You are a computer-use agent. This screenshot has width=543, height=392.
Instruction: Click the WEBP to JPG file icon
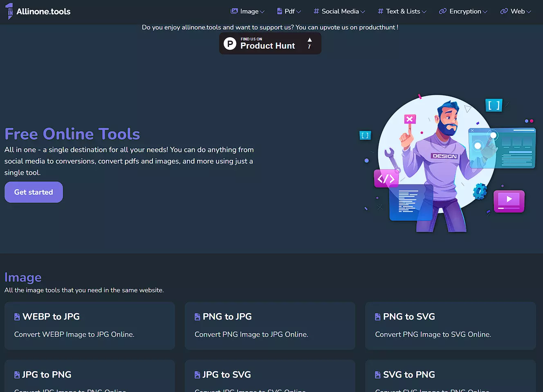[x=17, y=317]
